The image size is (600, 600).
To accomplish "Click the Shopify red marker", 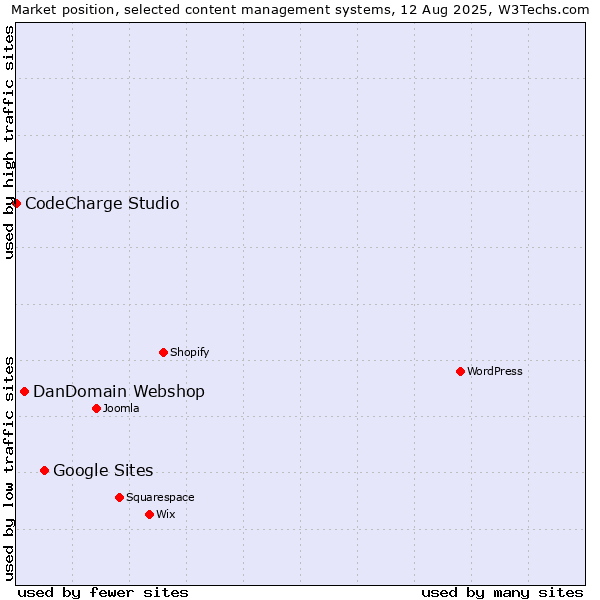I will (x=163, y=352).
